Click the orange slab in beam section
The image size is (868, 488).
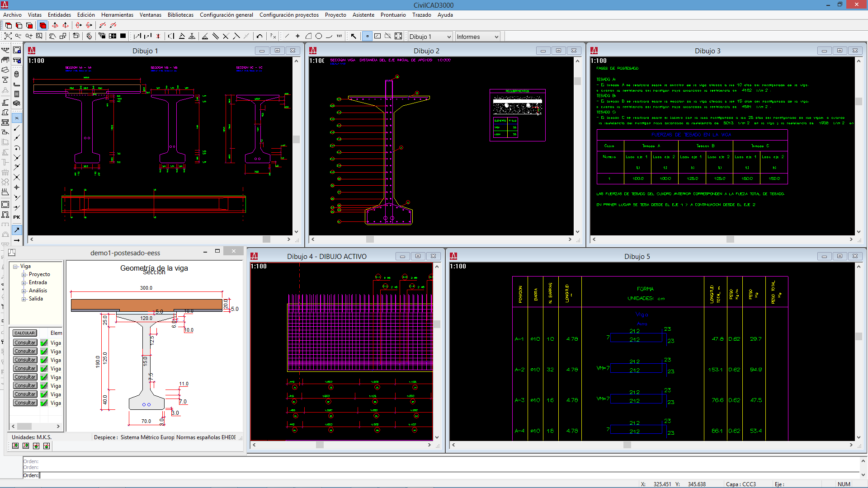pyautogui.click(x=146, y=305)
